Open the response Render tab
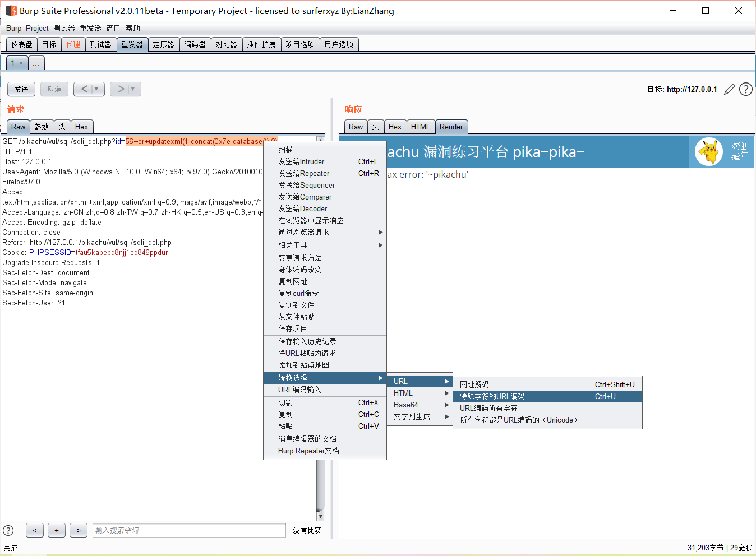Viewport: 756px width, 556px height. [451, 127]
